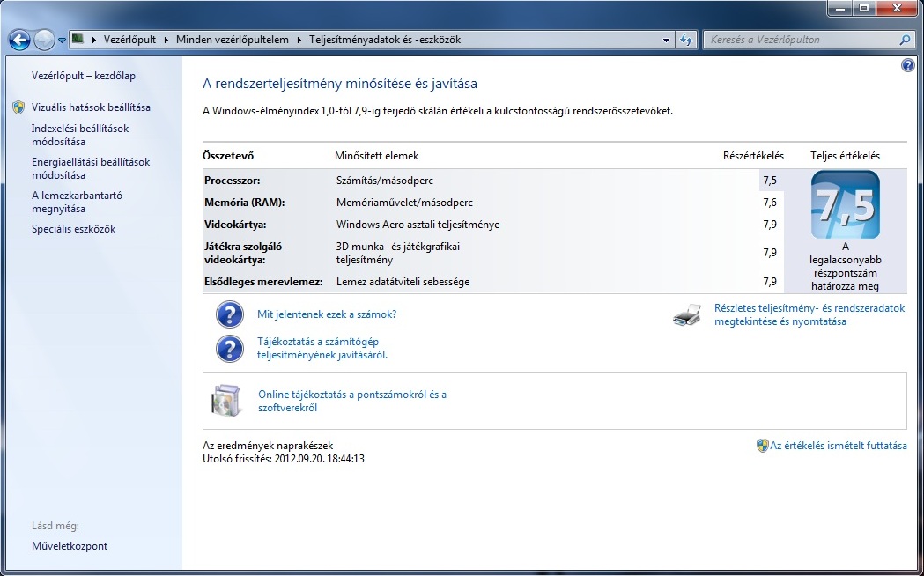Select Játékra szolgáló videokártya row label
Viewport: 924px width, 576px height.
tap(243, 253)
